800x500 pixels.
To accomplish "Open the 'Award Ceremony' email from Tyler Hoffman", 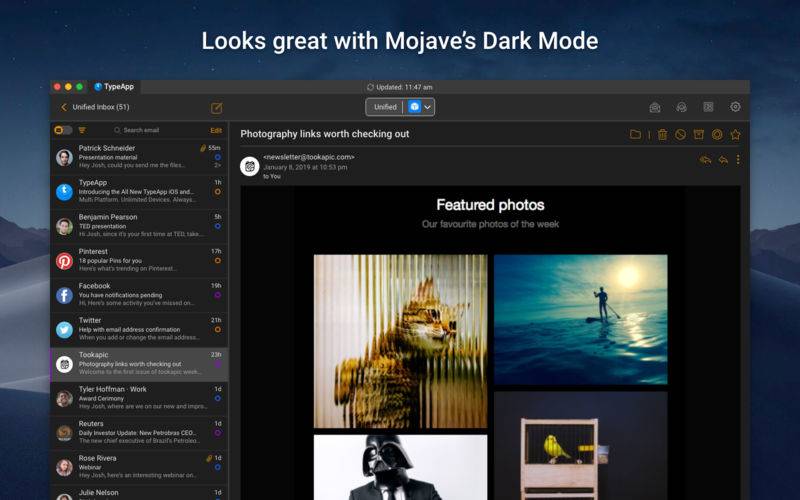I will [139, 399].
